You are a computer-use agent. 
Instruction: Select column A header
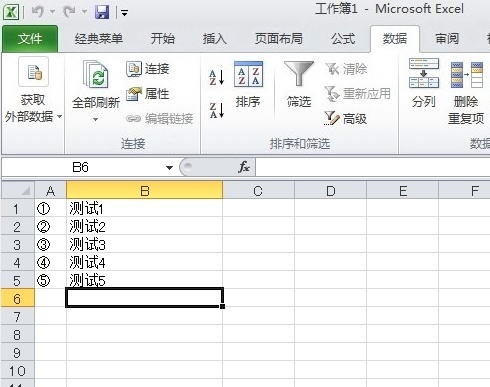click(50, 191)
